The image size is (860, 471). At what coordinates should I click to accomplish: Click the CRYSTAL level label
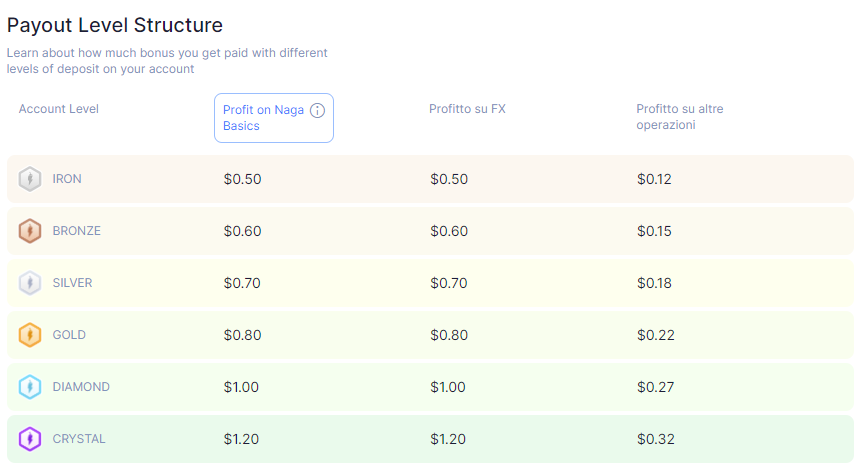coord(79,439)
